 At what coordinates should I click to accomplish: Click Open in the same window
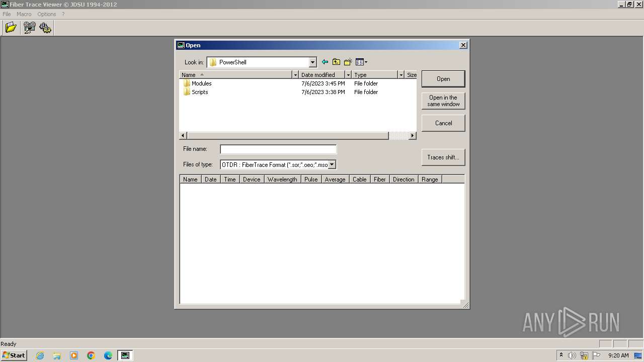pos(443,101)
